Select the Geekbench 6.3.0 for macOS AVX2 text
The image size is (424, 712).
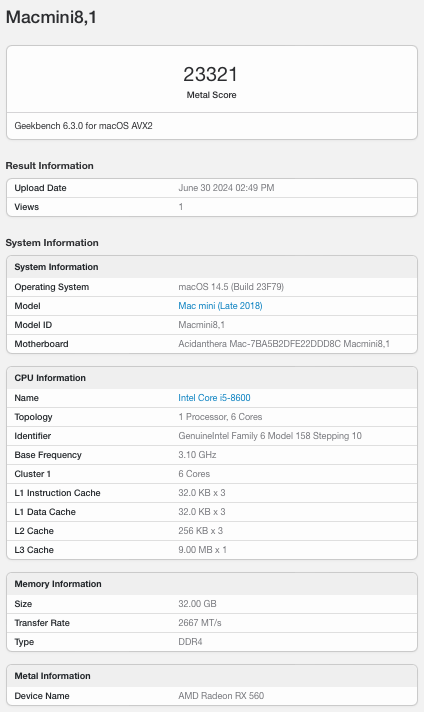pos(84,126)
